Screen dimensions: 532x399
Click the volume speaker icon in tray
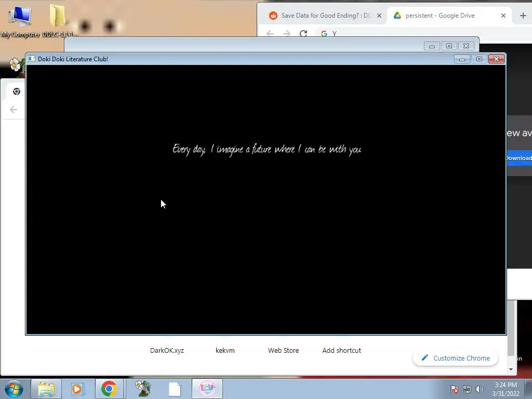(x=479, y=389)
